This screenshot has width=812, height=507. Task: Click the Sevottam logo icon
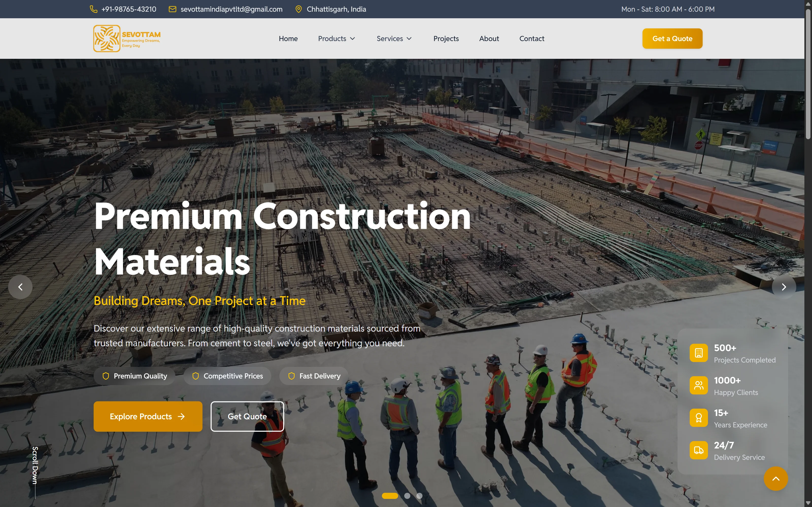pos(107,39)
